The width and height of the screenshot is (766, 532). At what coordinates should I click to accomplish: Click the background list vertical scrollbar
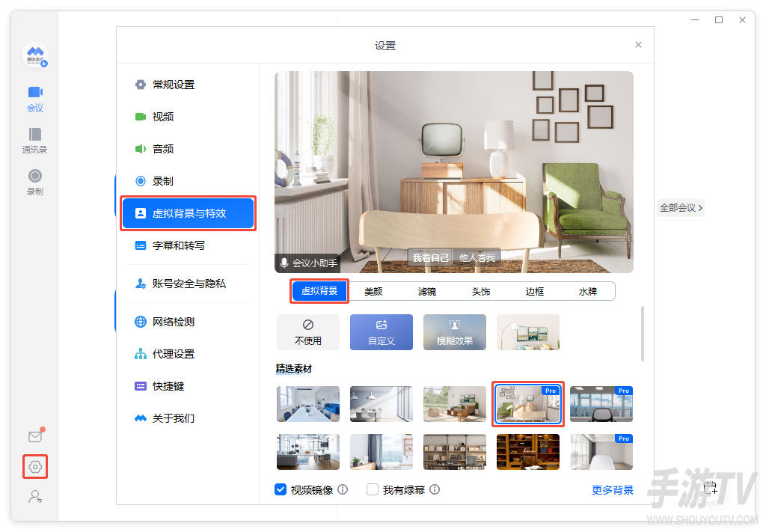pyautogui.click(x=642, y=334)
